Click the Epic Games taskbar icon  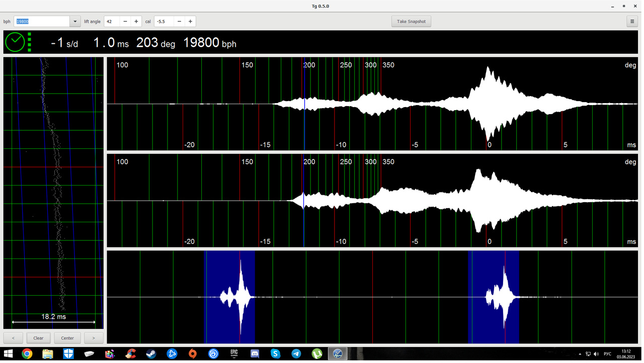(x=234, y=354)
